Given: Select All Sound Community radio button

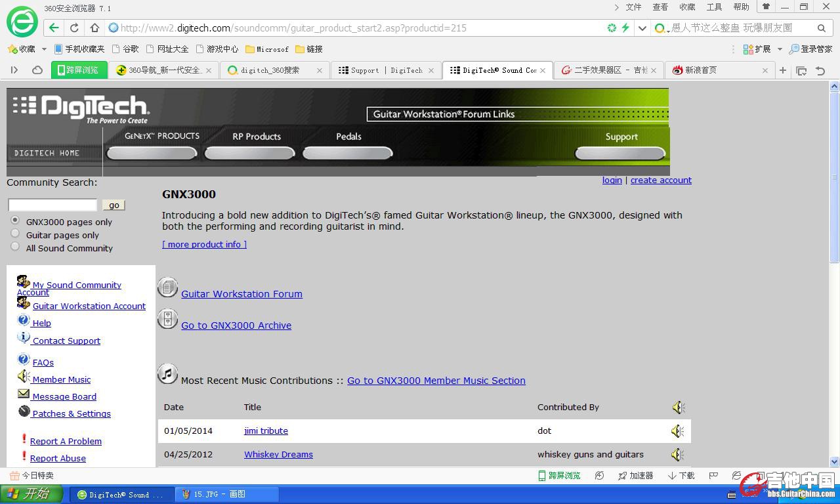Looking at the screenshot, I should point(15,247).
